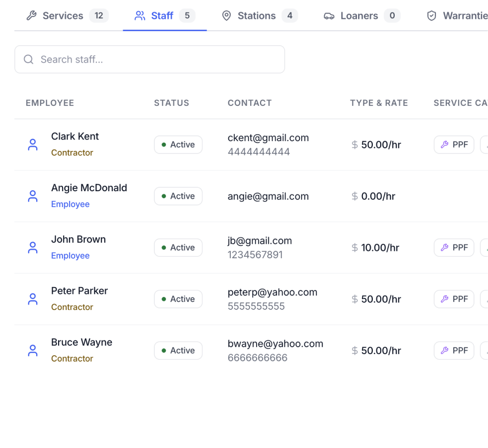Click the people icon on Staff tab

pyautogui.click(x=139, y=15)
